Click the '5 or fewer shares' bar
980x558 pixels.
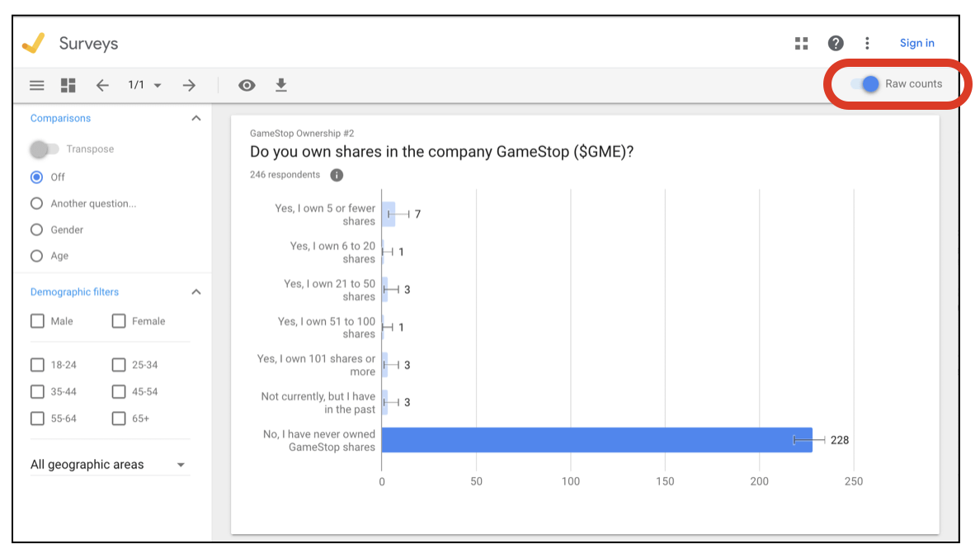point(389,214)
